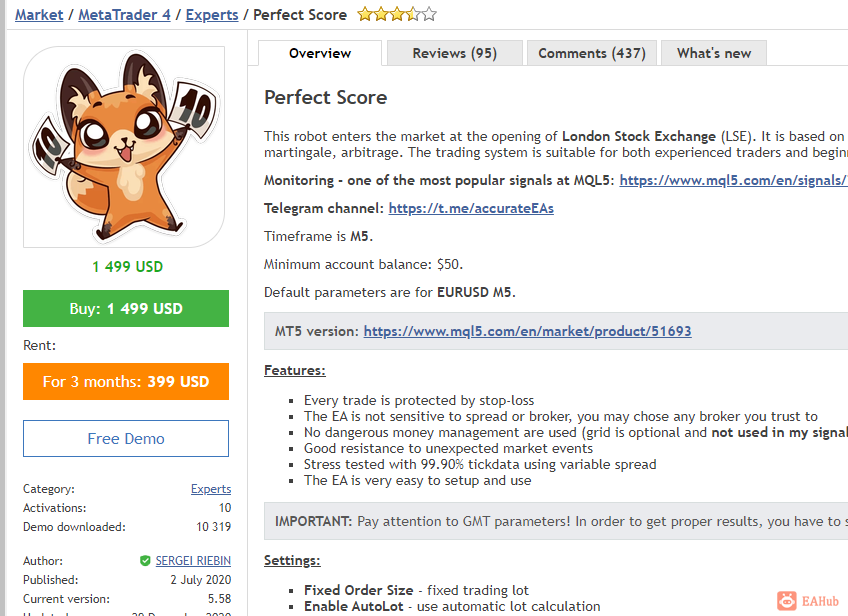Screen dimensions: 848x616
Task: Open the MetaTrader 4 breadcrumb link
Action: (124, 15)
